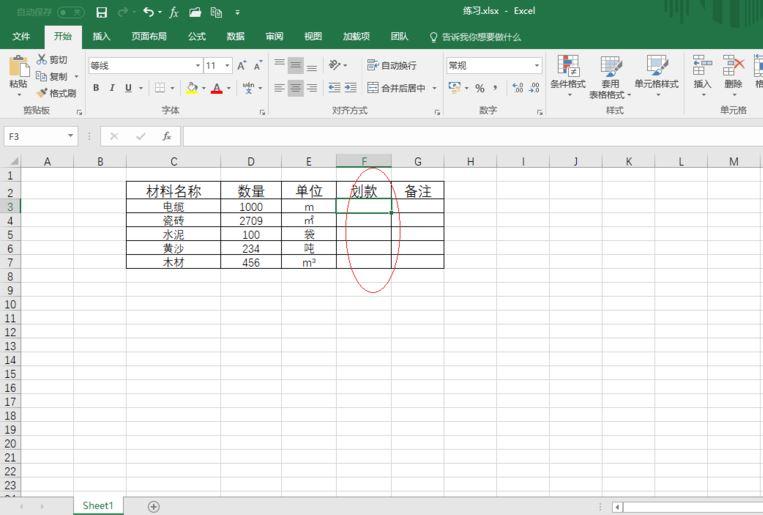Select cell containing 电缆
763x515 pixels.
tap(173, 206)
